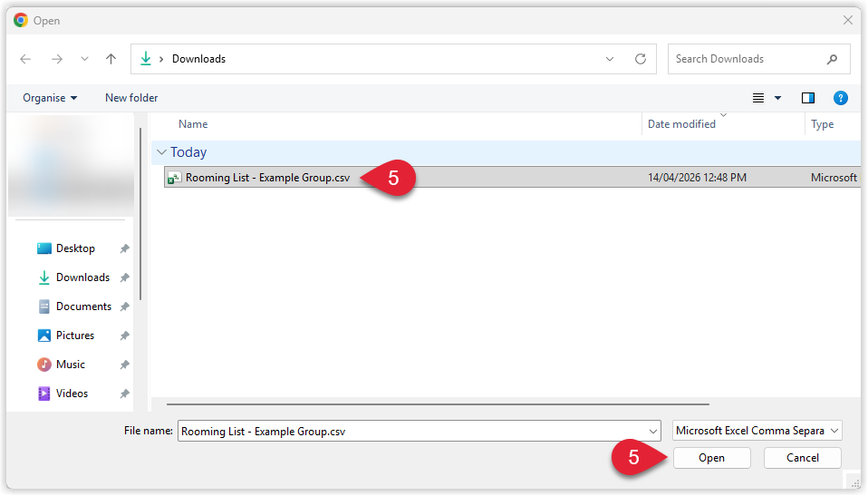Image resolution: width=868 pixels, height=496 pixels.
Task: Click the pin icon next to Documents
Action: (x=124, y=306)
